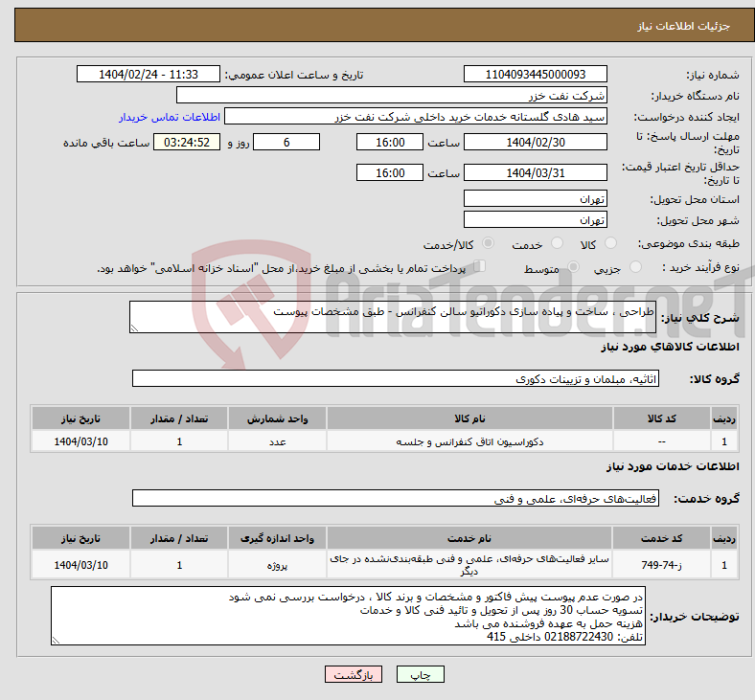Click the goods name دکوراسیون اتاق کنفرانس cell
755x700 pixels.
click(469, 441)
